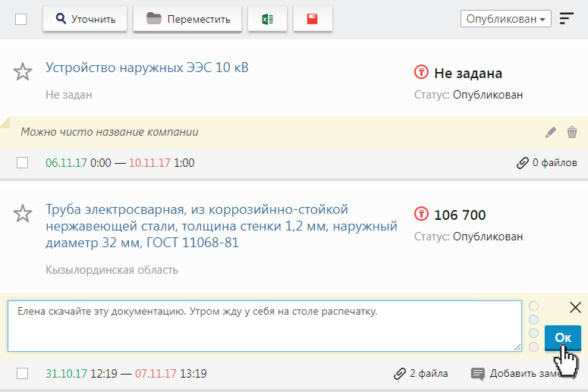Viewport: 588px width, 392px height.
Task: Click tenge icon next to 106 700
Action: tap(421, 214)
